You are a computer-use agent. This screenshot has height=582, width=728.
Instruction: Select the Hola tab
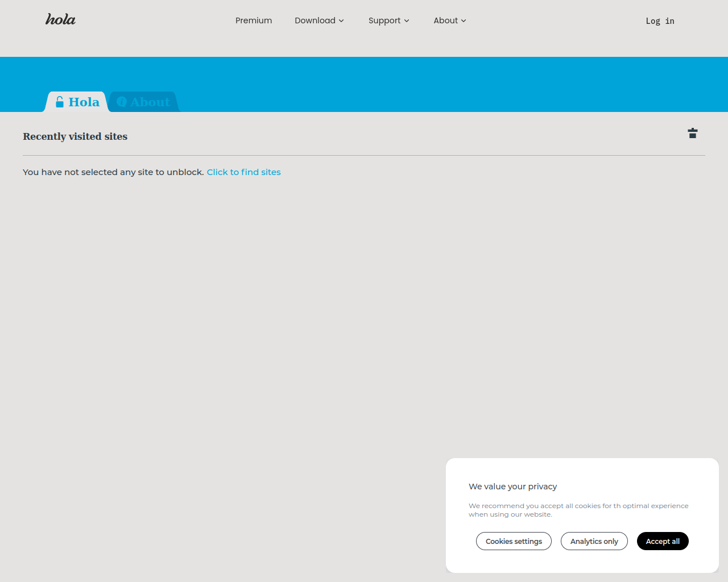[77, 102]
